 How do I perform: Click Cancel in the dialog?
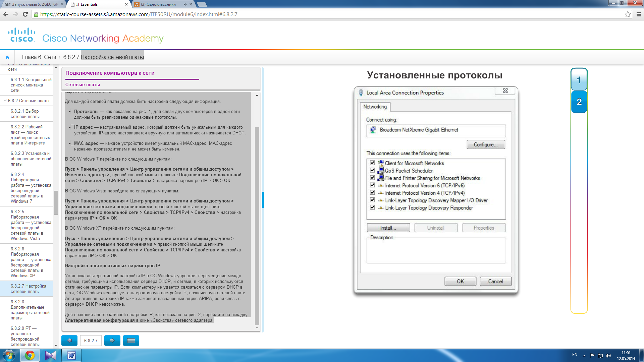tap(495, 282)
